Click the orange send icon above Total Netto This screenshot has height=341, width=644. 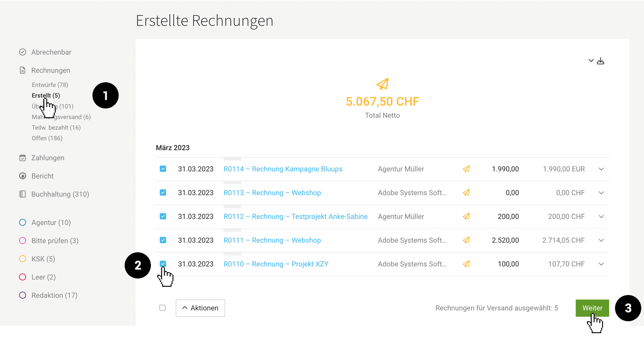[x=382, y=84]
